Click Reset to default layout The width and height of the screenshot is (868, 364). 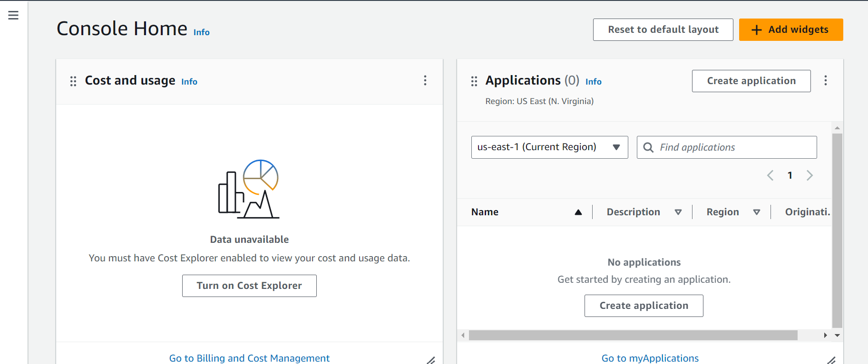pos(663,29)
